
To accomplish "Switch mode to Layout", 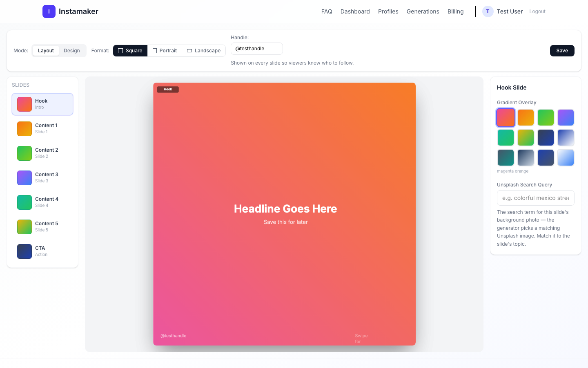I will pos(46,51).
